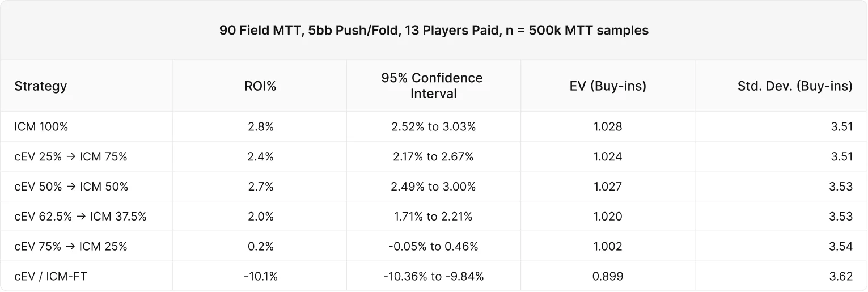Screen dimensions: 868x292
Task: Select the Std. Dev. (Buy-ins) header
Action: click(795, 86)
